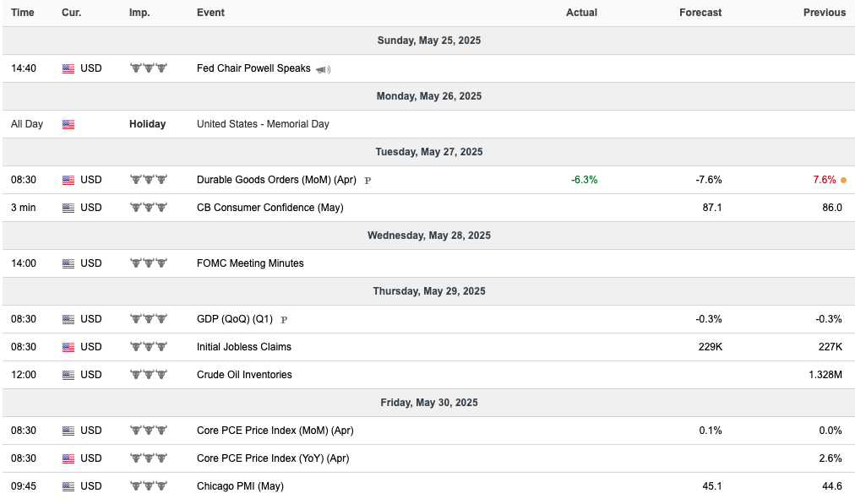855x504 pixels.
Task: Click the US flag in the Memorial Day row
Action: 68,124
